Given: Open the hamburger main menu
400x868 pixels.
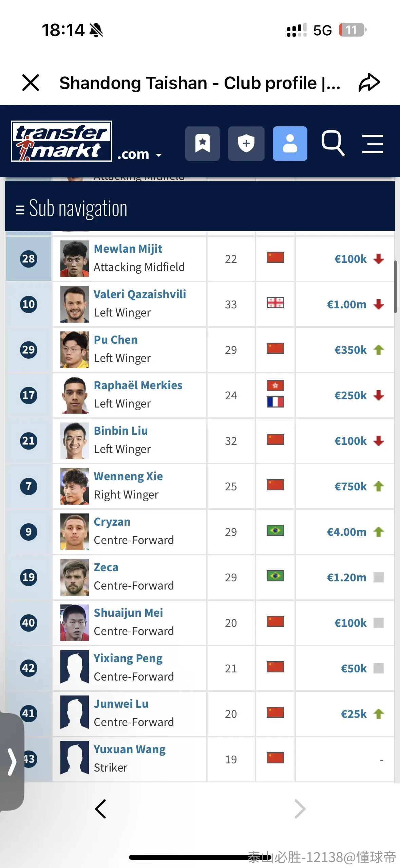Looking at the screenshot, I should 373,144.
